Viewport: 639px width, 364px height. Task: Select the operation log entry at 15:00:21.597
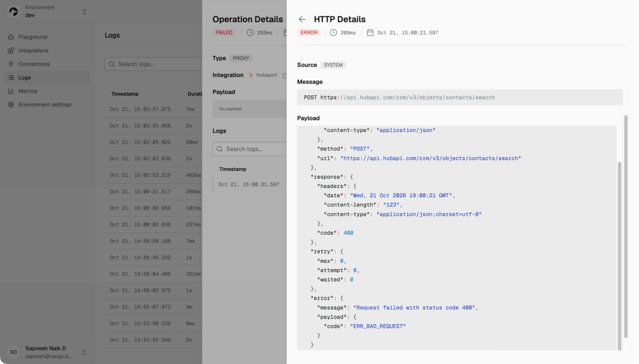pos(250,184)
